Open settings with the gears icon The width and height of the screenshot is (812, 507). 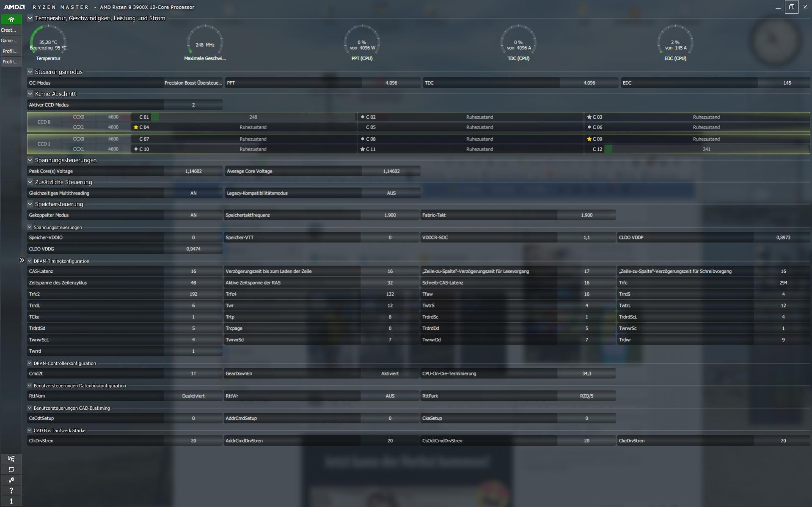tap(11, 480)
